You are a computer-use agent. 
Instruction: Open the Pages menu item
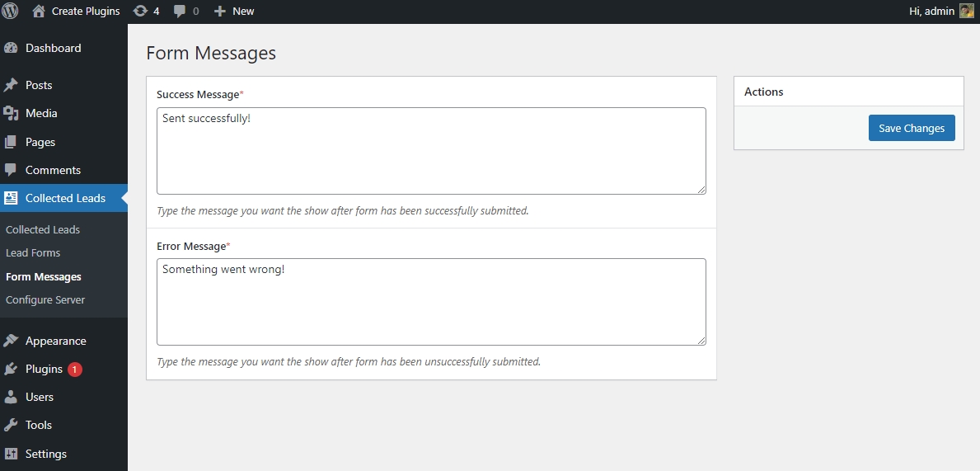(40, 142)
